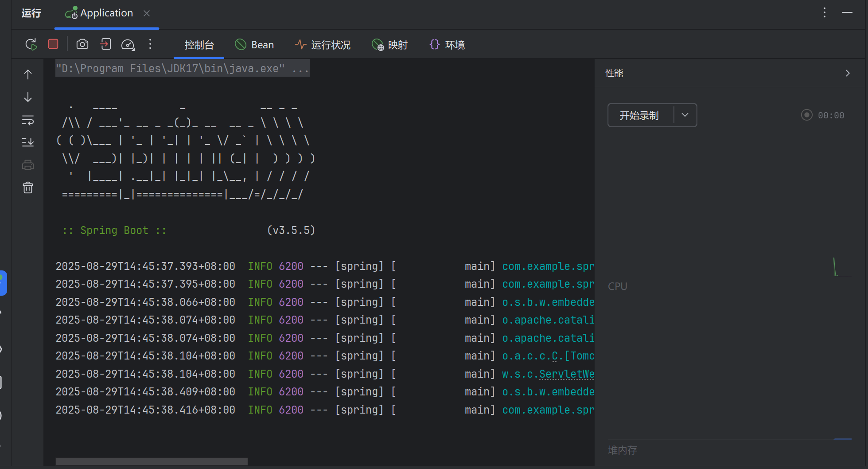
Task: Open the 开始录制 dropdown arrow
Action: (x=685, y=115)
